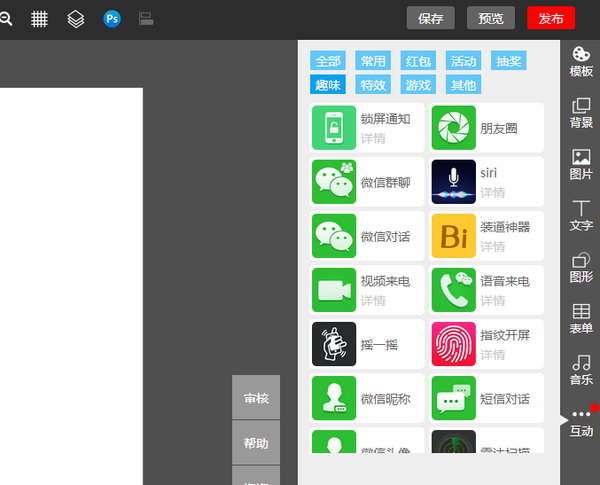Screen dimensions: 600x485
Task: Open 详情 link under 视频来电
Action: click(373, 300)
